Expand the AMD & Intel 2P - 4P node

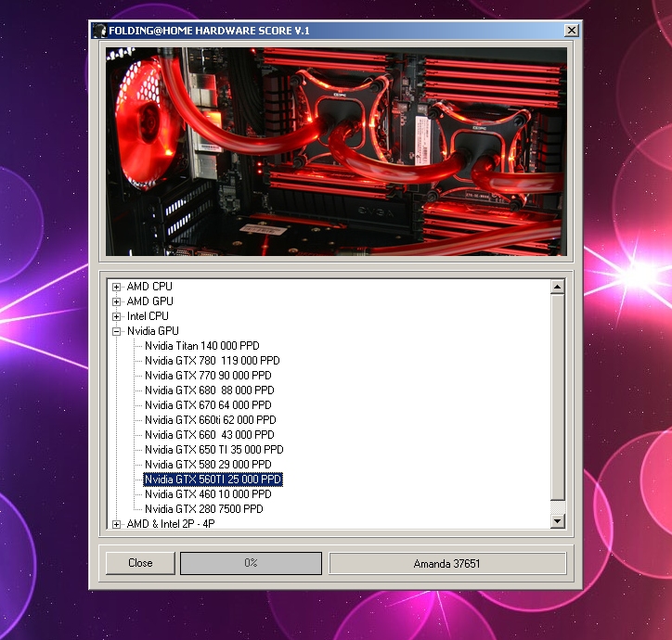116,524
